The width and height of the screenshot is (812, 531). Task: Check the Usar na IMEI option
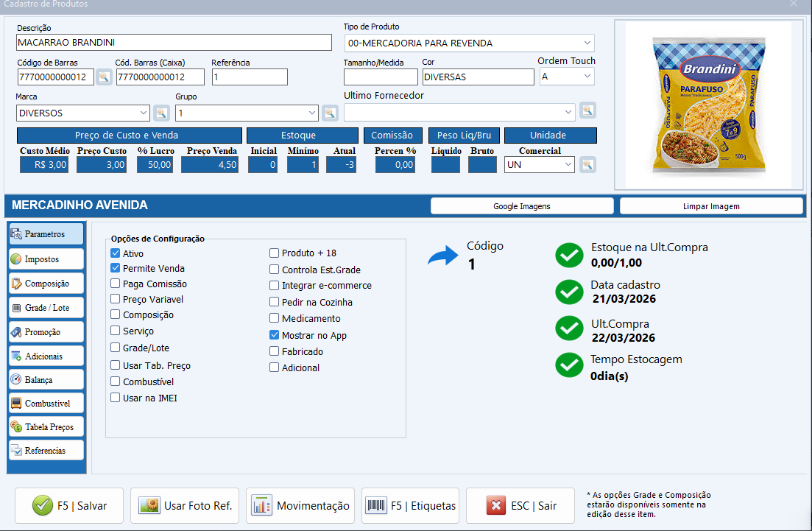pyautogui.click(x=115, y=398)
